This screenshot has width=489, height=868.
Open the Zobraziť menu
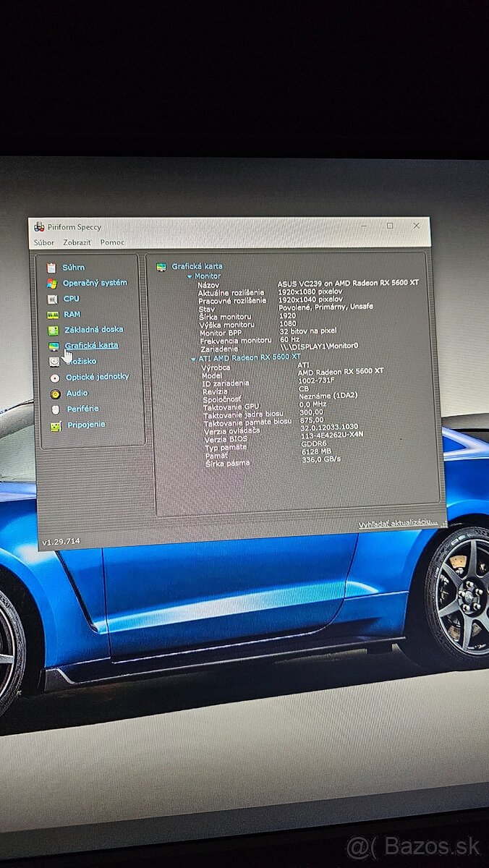[x=77, y=242]
